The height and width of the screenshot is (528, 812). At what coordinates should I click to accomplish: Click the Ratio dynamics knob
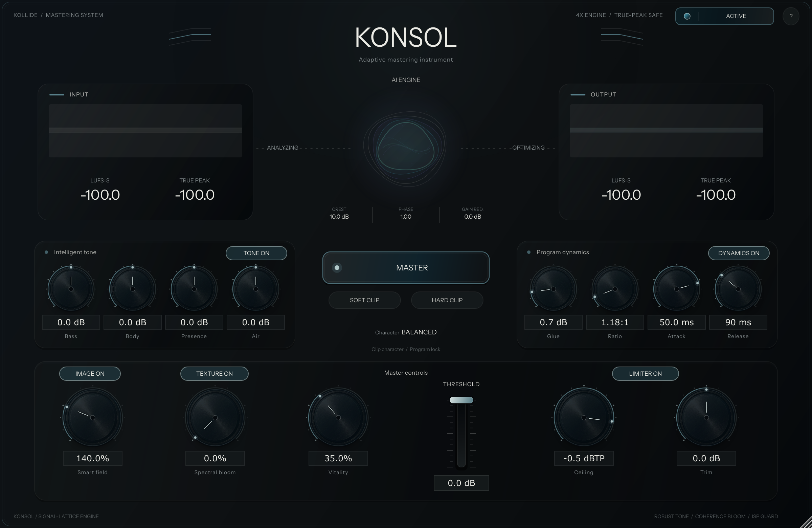(615, 289)
